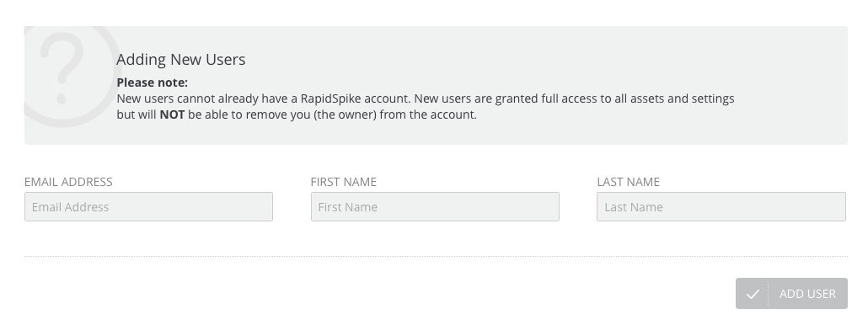The image size is (868, 330).
Task: Click the checkmark icon on Add User
Action: click(753, 294)
